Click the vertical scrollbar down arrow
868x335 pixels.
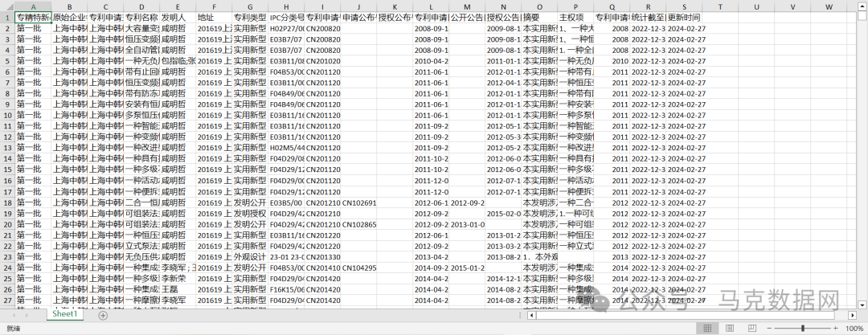coord(862,304)
